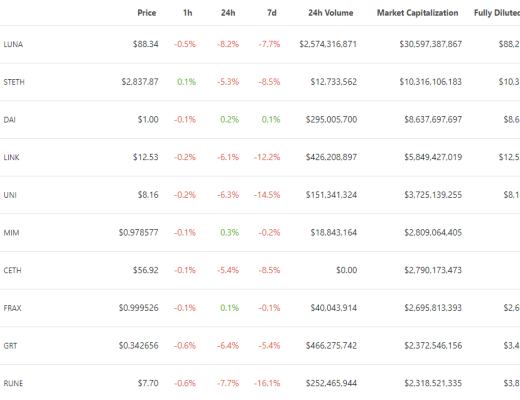This screenshot has width=520, height=400.
Task: Click UNI market cap $3,725,139,255
Action: 433,195
